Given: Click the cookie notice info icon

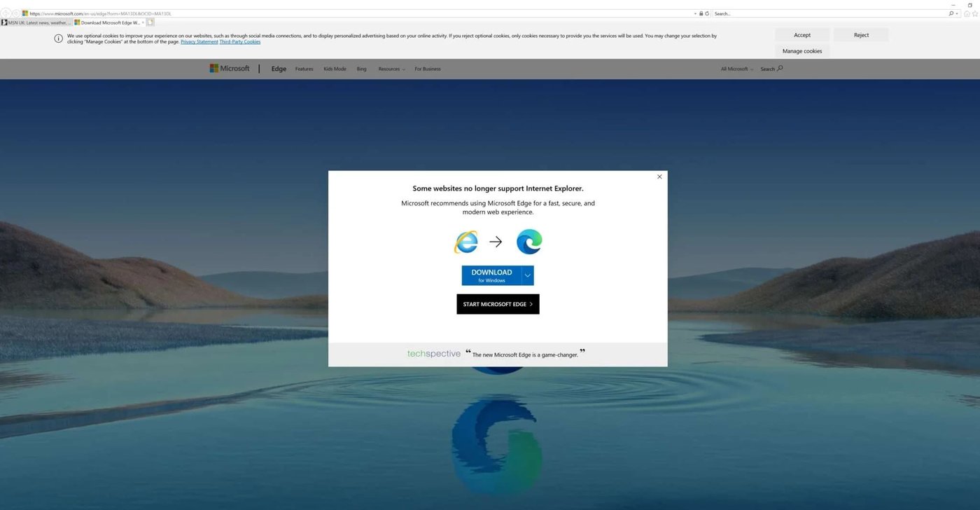Looking at the screenshot, I should (x=59, y=39).
